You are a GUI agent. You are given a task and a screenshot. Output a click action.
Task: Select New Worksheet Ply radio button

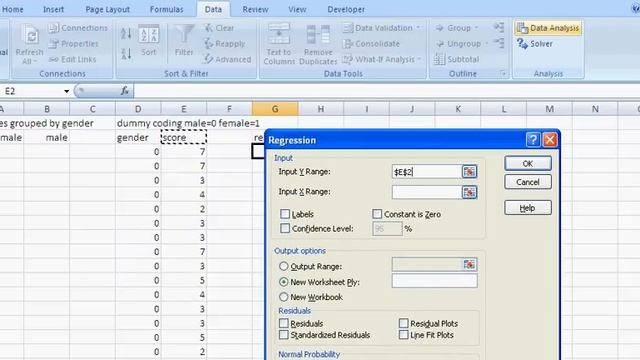(x=284, y=282)
